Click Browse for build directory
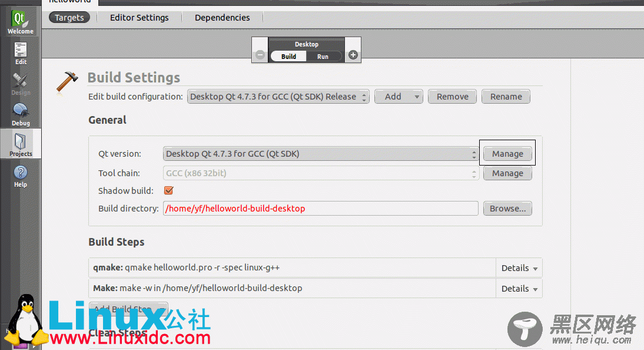Image resolution: width=644 pixels, height=350 pixels. point(507,209)
